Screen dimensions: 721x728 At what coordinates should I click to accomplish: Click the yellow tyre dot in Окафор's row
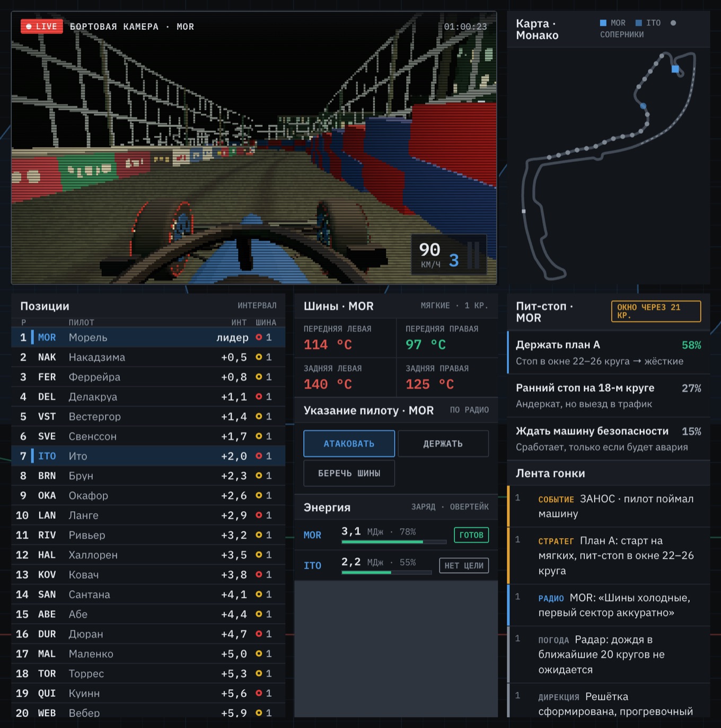coord(259,495)
